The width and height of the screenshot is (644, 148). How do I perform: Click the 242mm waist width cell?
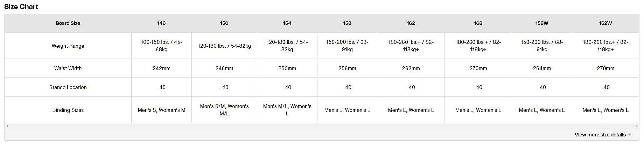tap(161, 68)
